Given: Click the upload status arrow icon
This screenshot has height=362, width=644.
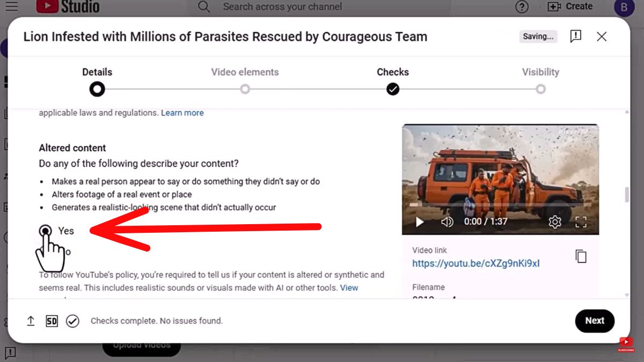Looking at the screenshot, I should 31,321.
